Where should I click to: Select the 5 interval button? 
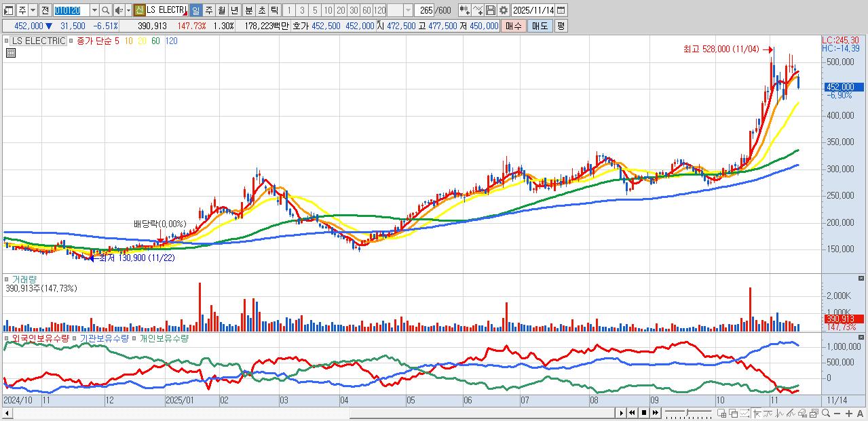click(315, 10)
